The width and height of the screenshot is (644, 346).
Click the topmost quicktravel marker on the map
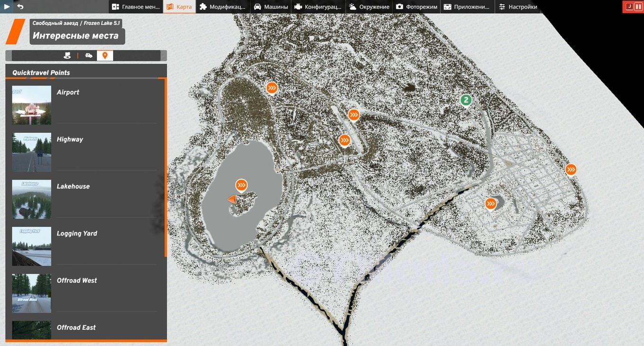point(271,87)
